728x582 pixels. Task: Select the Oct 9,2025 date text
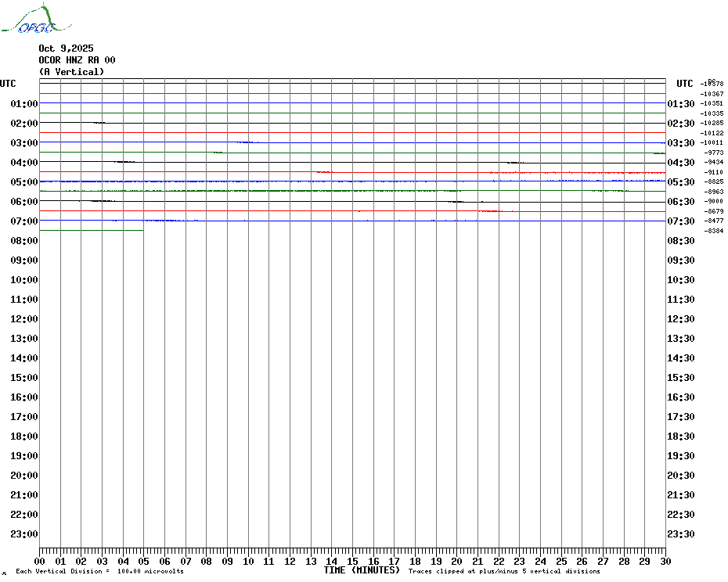click(66, 48)
